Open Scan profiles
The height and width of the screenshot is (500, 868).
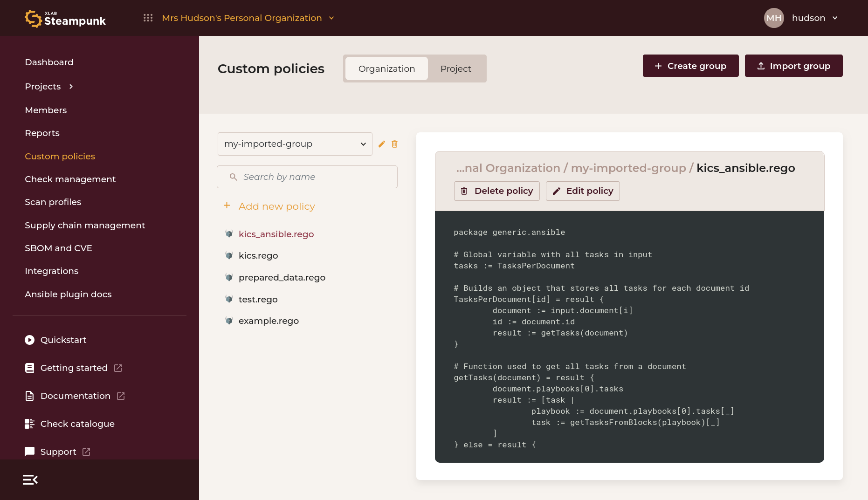(53, 202)
